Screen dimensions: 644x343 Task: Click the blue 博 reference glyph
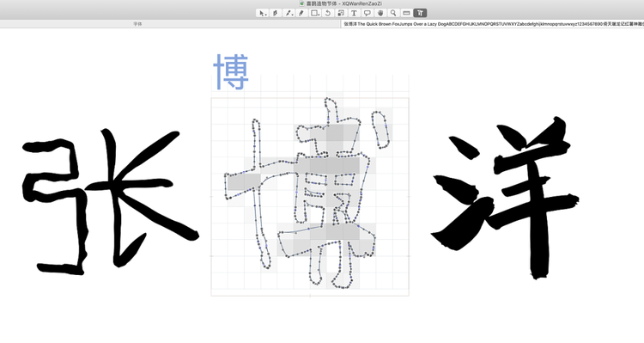(x=231, y=72)
